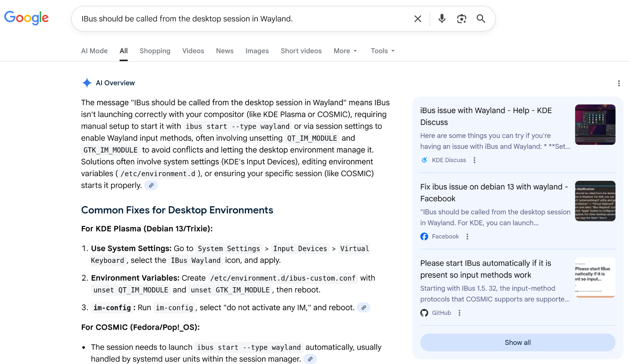The image size is (629, 364).
Task: Open the Tools dropdown menu
Action: pos(383,51)
